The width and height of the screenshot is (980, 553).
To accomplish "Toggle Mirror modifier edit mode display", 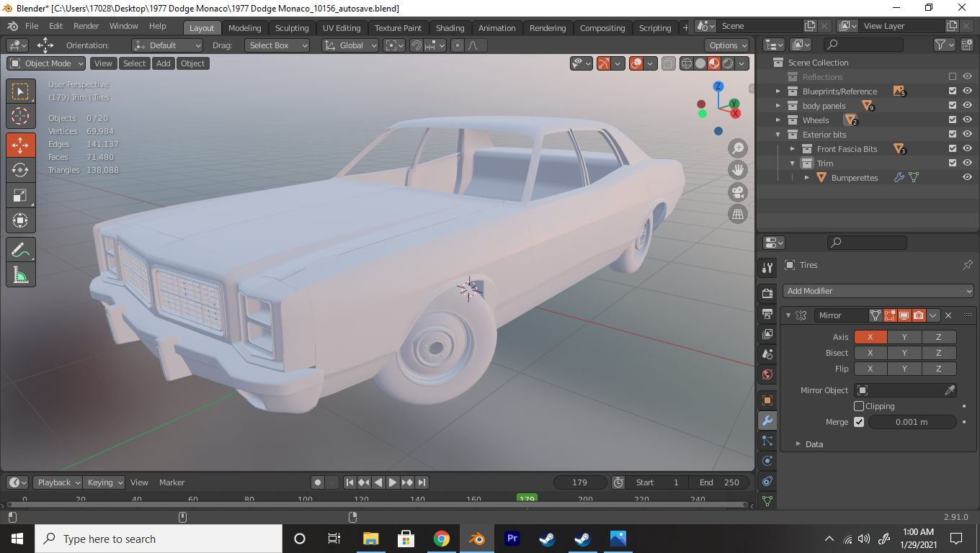I will (x=890, y=315).
